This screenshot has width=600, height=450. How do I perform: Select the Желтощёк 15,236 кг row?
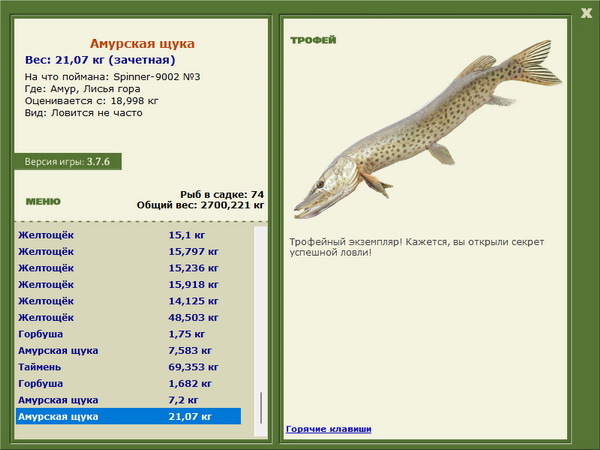[129, 268]
